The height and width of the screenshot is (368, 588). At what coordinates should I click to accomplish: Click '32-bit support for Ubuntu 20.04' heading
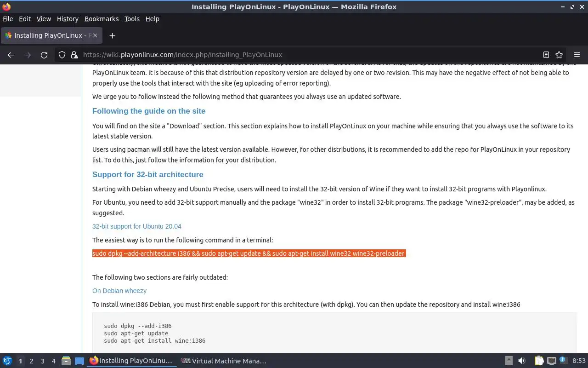point(136,226)
